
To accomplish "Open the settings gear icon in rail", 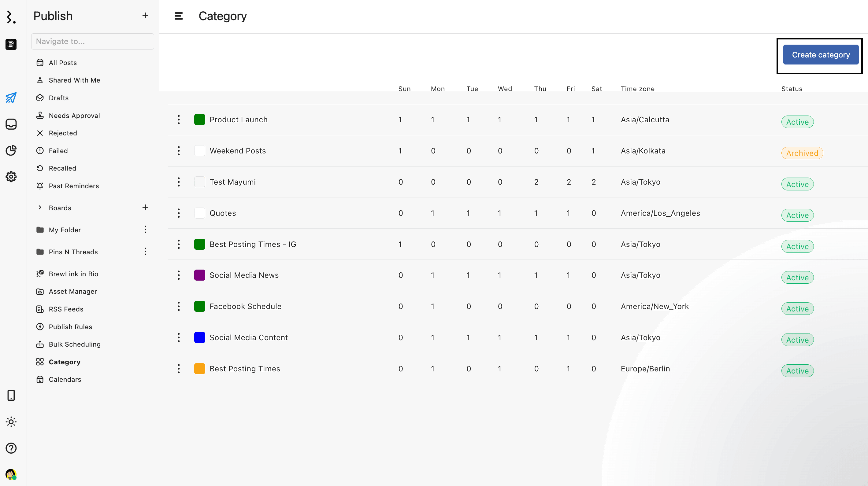I will tap(11, 176).
